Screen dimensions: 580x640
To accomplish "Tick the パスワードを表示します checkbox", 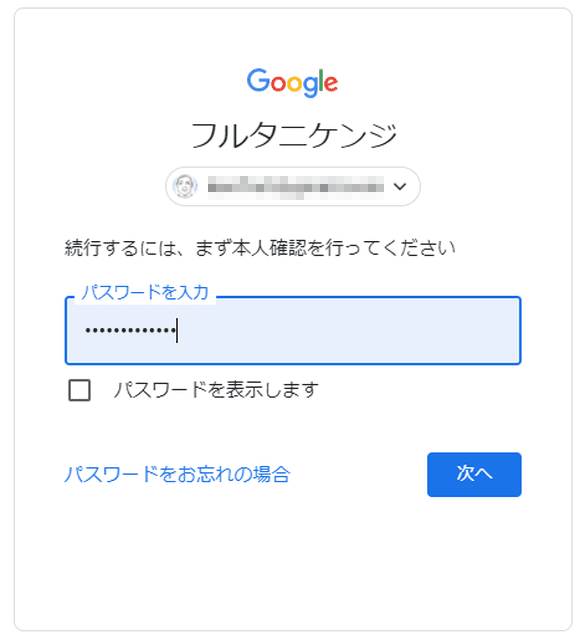I will pyautogui.click(x=80, y=390).
